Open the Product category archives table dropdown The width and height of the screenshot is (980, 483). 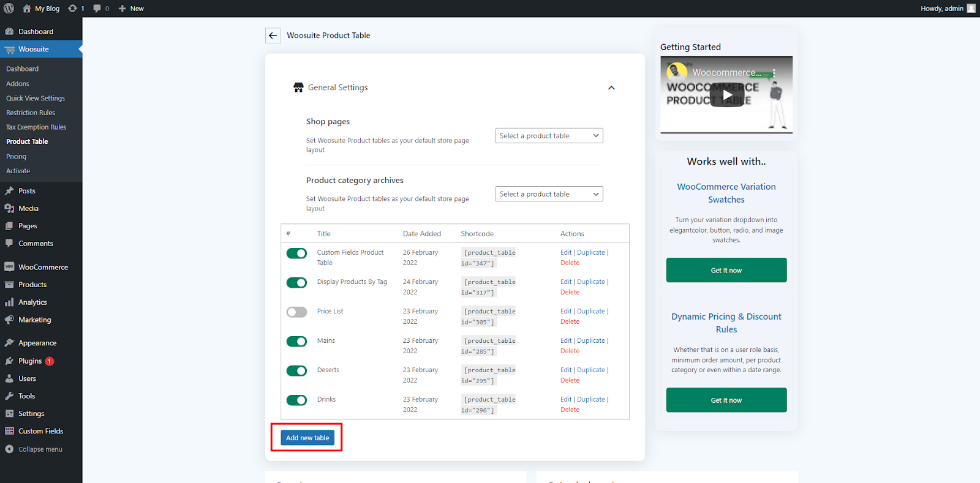[549, 194]
